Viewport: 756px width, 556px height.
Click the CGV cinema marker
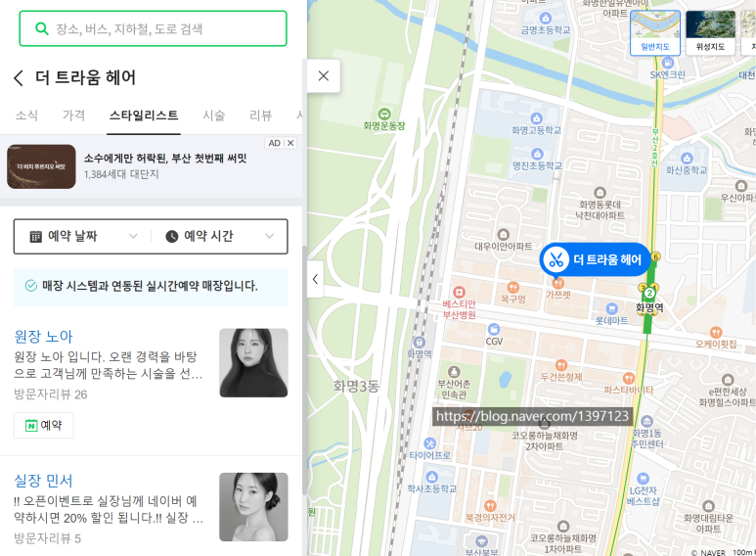pyautogui.click(x=494, y=330)
